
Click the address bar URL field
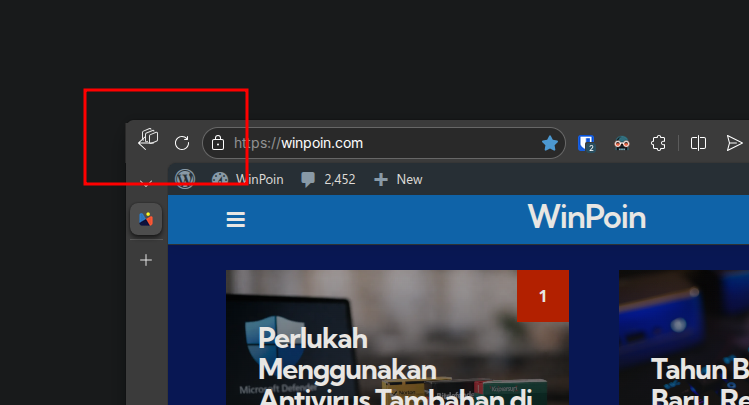pos(380,143)
